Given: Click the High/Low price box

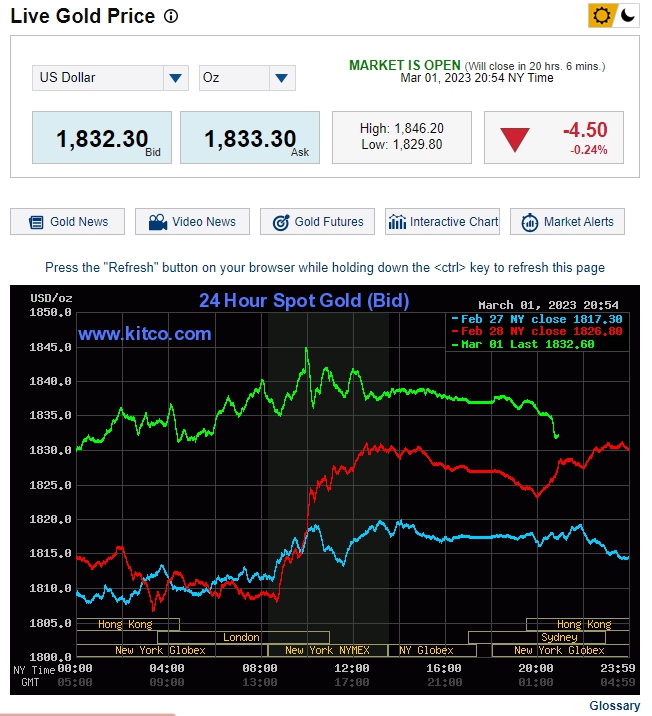Looking at the screenshot, I should pos(402,137).
